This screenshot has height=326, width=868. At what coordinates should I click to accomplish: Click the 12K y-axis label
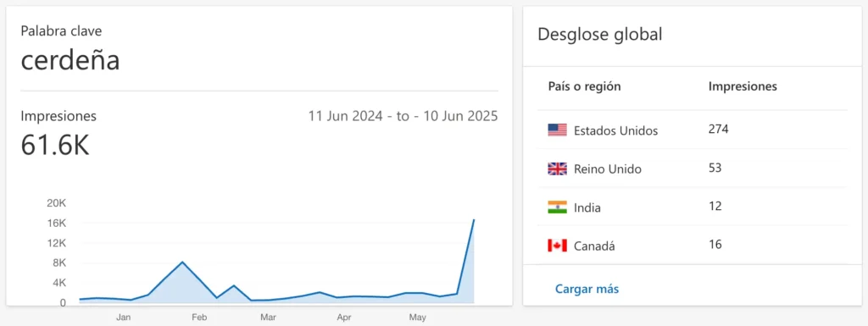pos(56,243)
